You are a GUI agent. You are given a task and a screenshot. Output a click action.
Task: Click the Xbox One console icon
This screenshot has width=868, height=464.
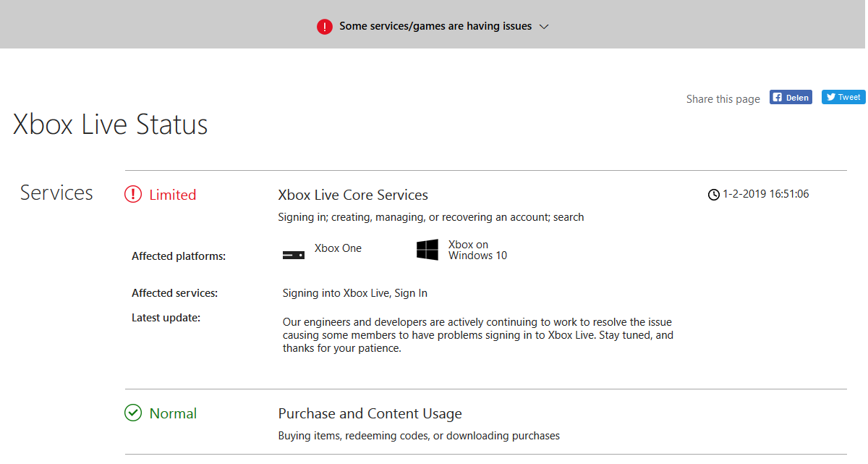[x=294, y=255]
